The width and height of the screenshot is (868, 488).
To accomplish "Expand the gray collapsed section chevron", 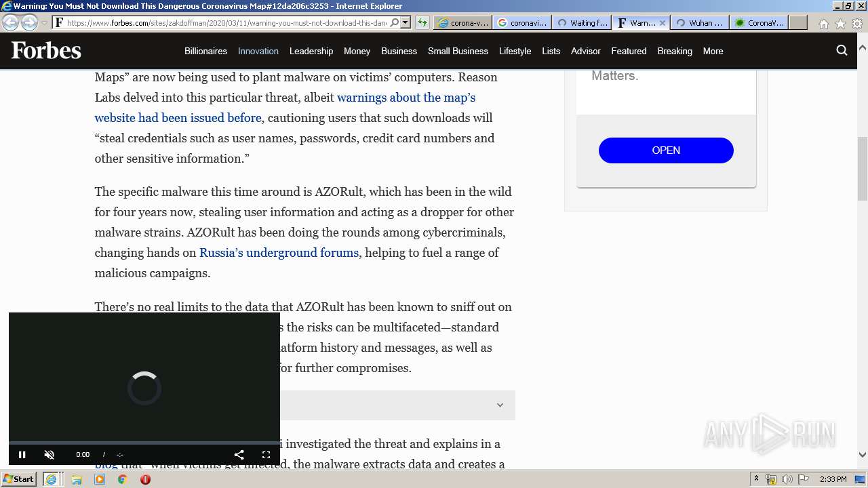I will [500, 405].
